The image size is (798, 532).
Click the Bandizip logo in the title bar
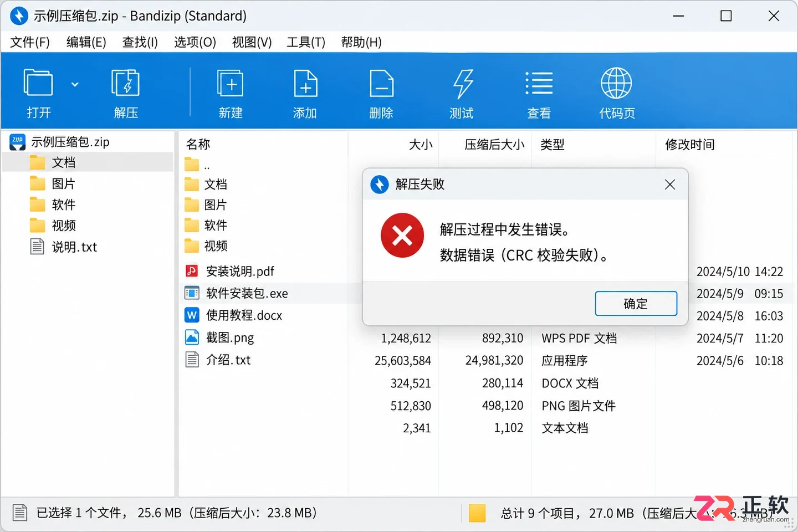19,16
